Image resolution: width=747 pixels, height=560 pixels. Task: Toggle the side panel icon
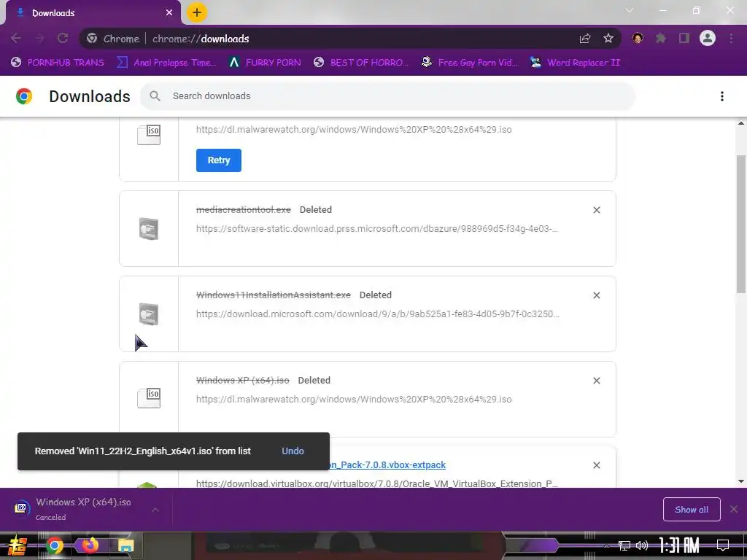click(684, 38)
